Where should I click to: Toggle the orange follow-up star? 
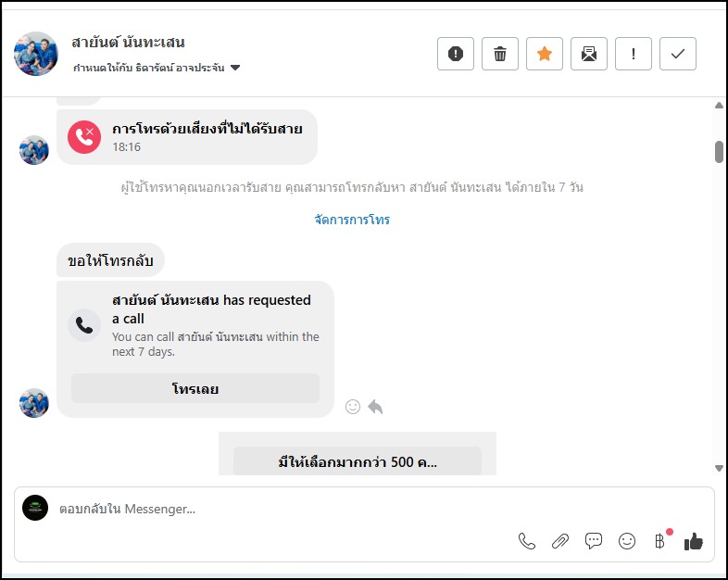pyautogui.click(x=545, y=54)
